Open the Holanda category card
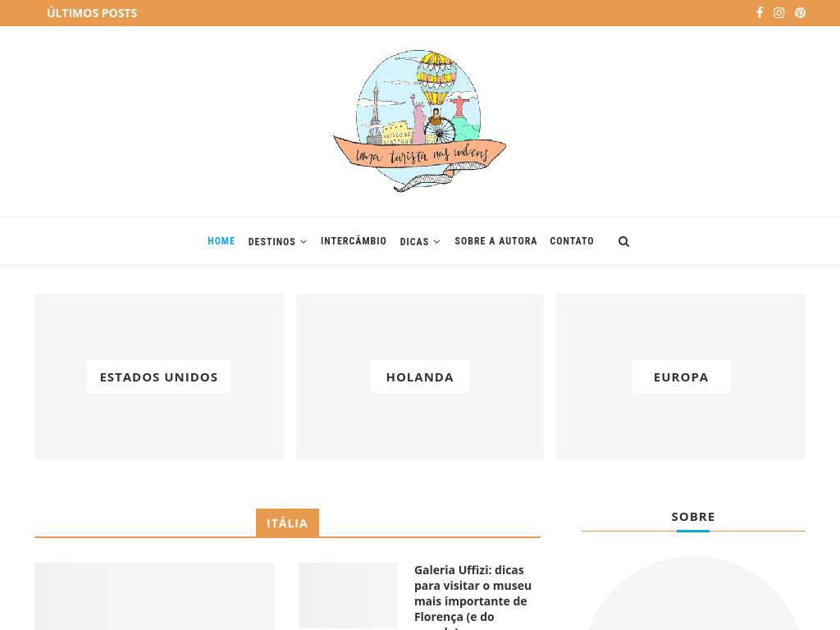 click(x=420, y=376)
